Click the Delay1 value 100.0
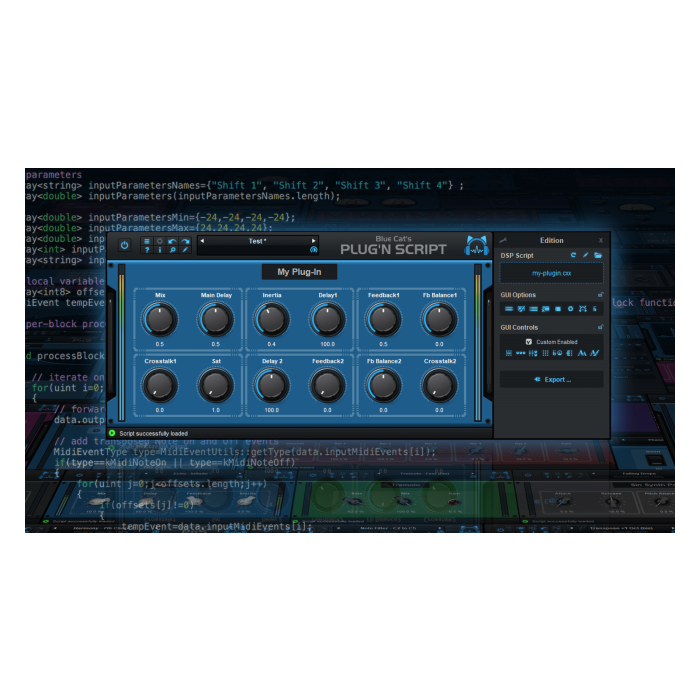 coord(327,344)
